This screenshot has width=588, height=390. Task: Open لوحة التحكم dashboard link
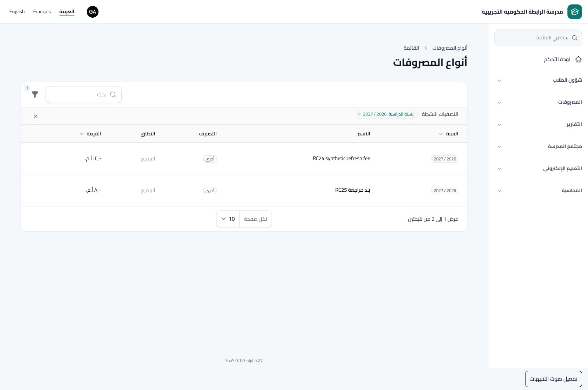tap(557, 59)
